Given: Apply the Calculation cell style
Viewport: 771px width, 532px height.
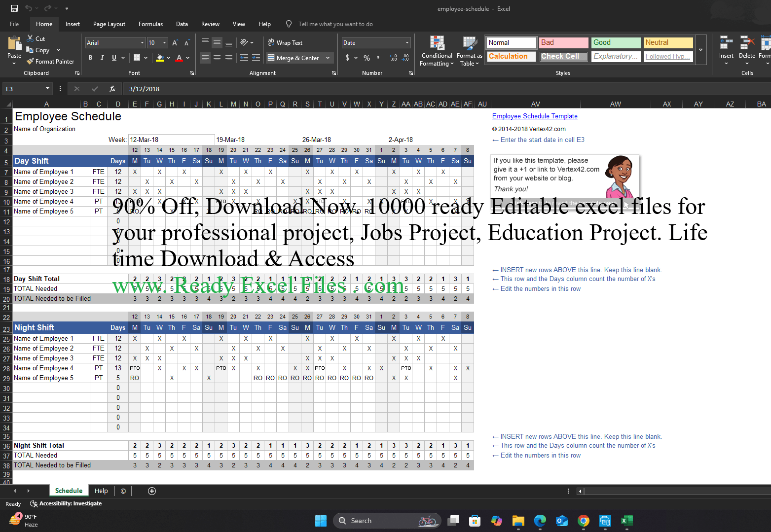Looking at the screenshot, I should click(511, 56).
